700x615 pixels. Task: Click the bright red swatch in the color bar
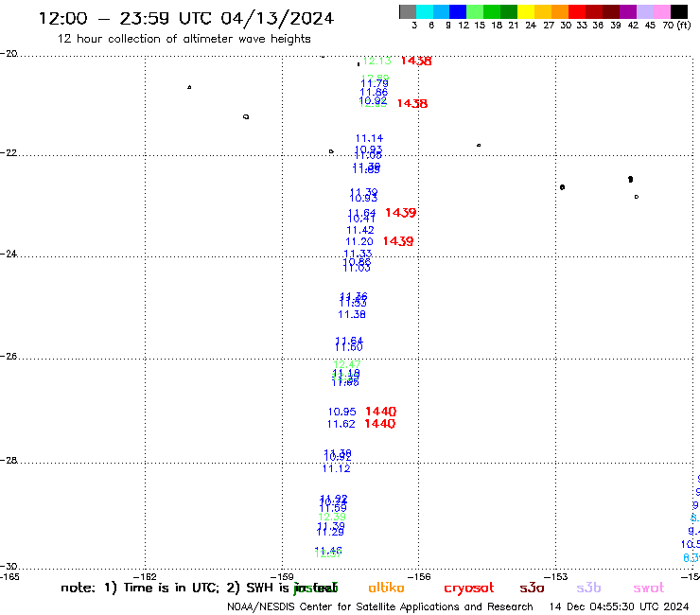click(577, 11)
